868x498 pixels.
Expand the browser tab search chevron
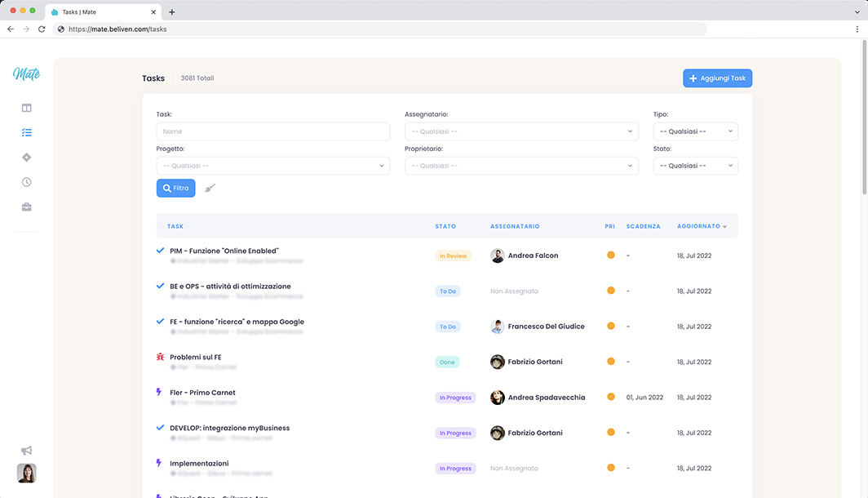pyautogui.click(x=857, y=11)
